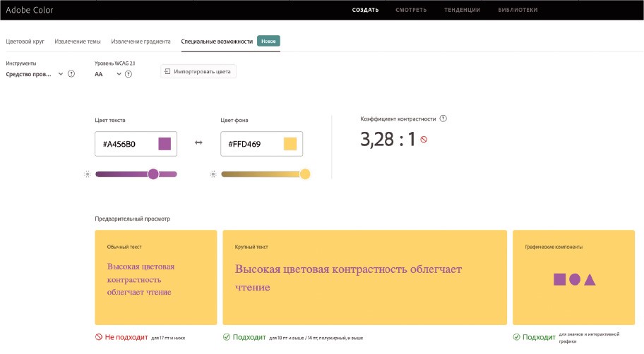Viewport: 644px width, 354px height.
Task: Click the brightness sun icon under text color
Action: (88, 174)
